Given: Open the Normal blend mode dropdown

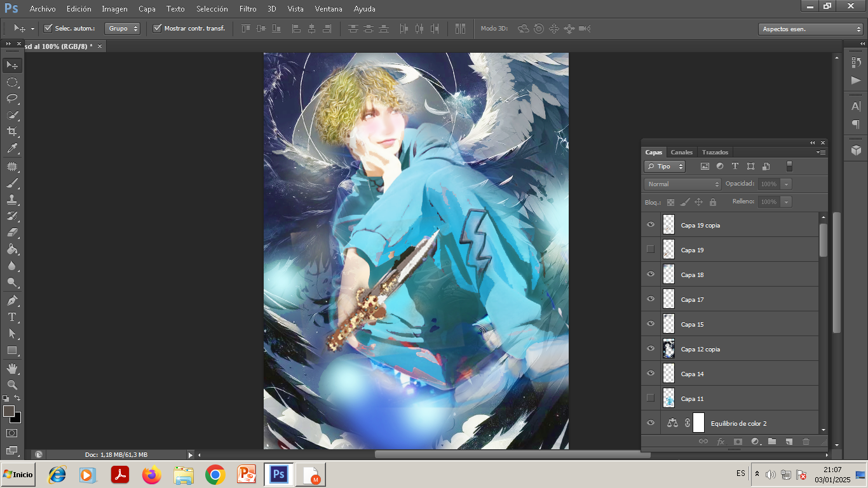Looking at the screenshot, I should click(682, 184).
